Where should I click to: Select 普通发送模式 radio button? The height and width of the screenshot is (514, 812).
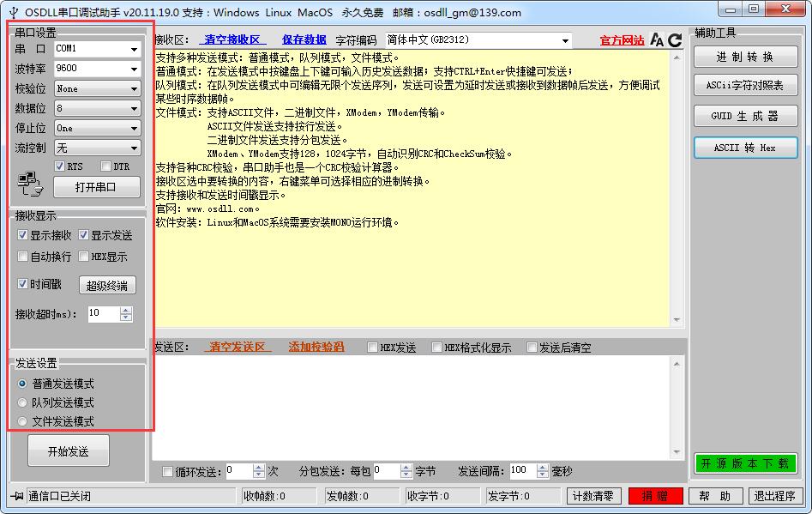(x=22, y=384)
